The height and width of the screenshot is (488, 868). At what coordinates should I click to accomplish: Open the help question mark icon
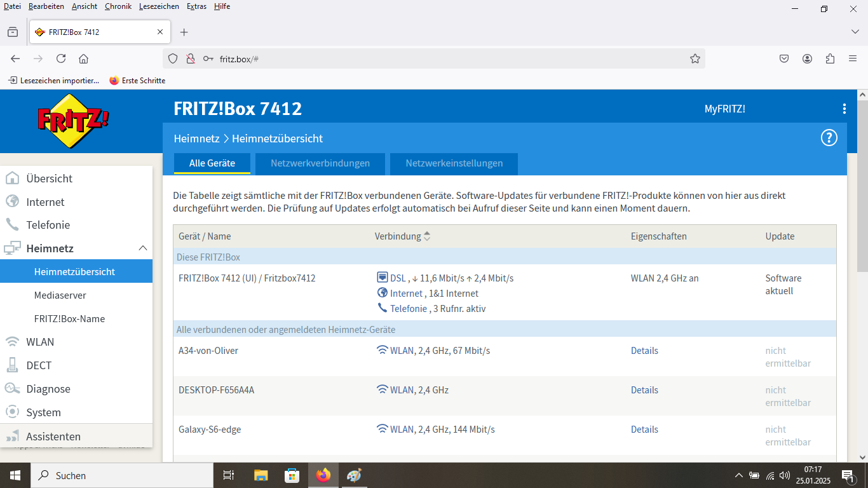[x=829, y=138]
